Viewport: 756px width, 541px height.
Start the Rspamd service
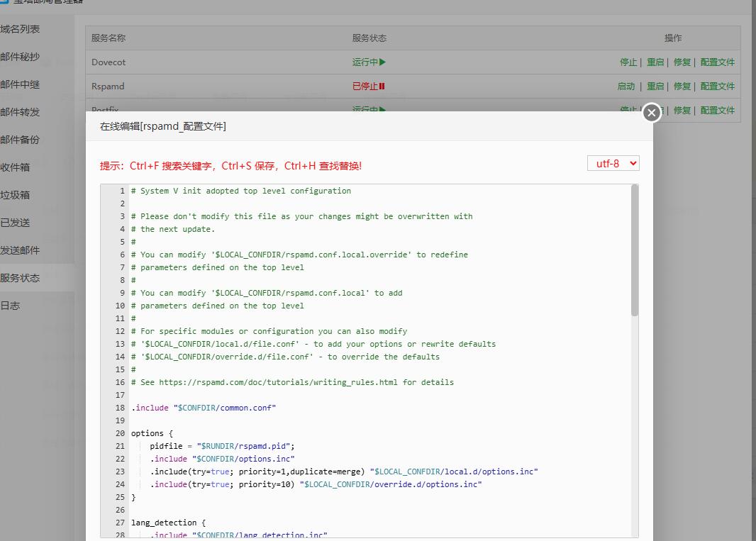coord(626,87)
